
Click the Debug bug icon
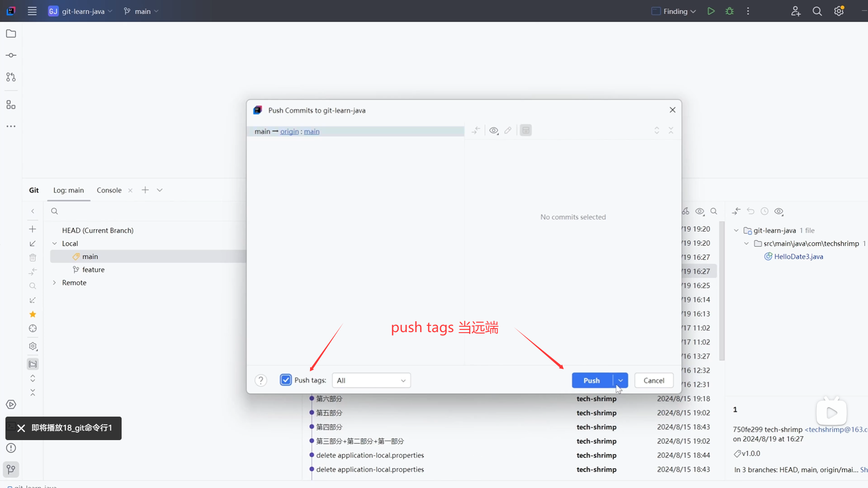click(x=729, y=11)
